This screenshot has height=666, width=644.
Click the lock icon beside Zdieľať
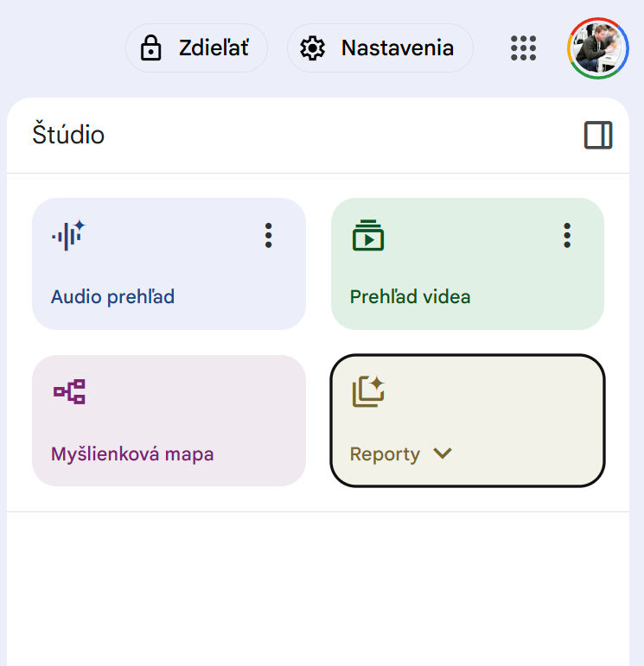click(x=151, y=48)
